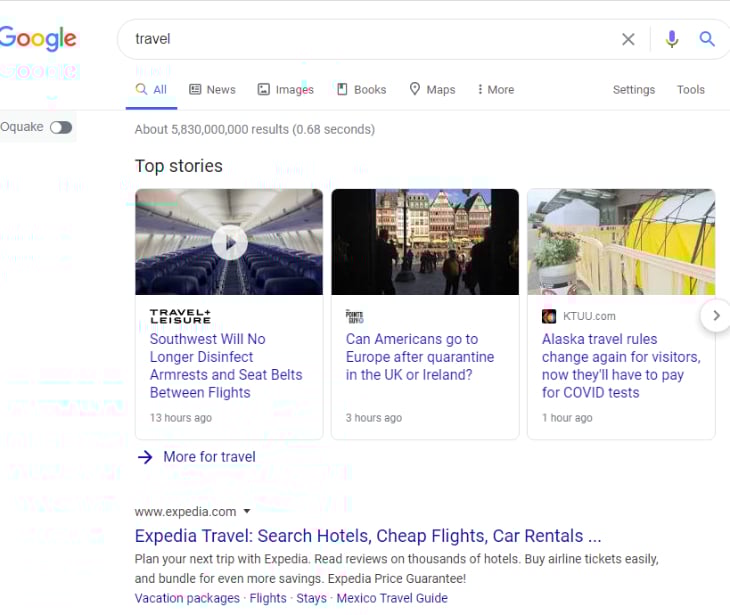
Task: Click the Top stories heading
Action: coord(179,166)
